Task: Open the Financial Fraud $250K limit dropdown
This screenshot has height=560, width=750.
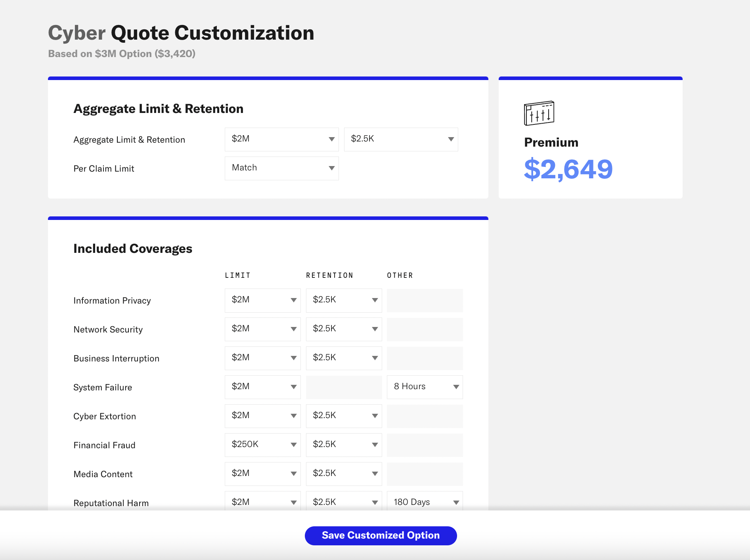Action: click(262, 445)
